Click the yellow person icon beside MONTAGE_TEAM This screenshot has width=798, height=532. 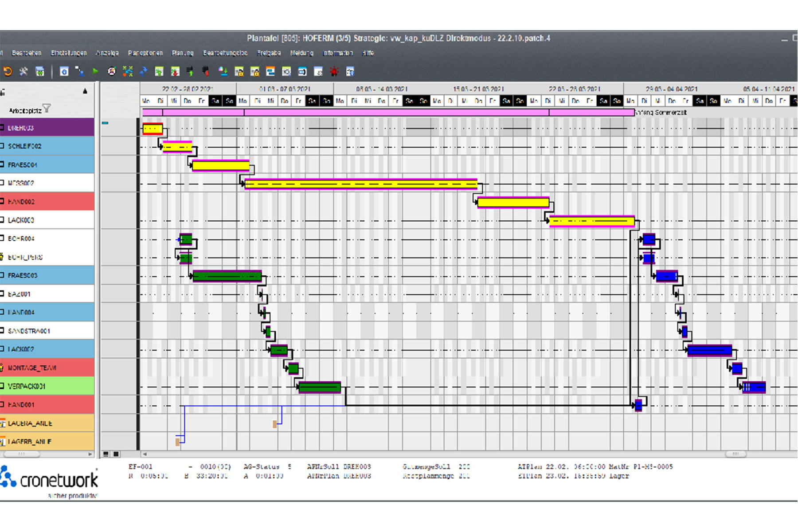click(2, 368)
